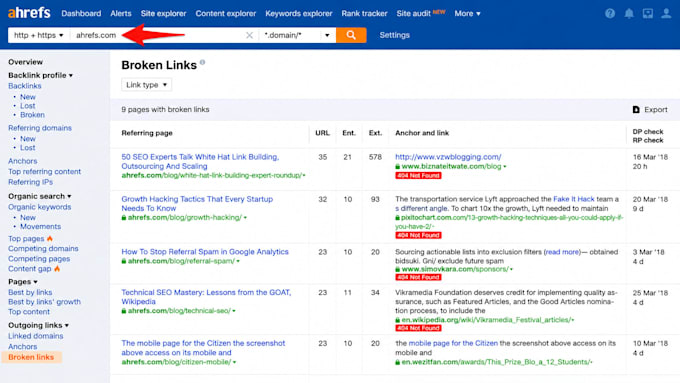Clear the domain input with X
The height and width of the screenshot is (383, 680).
pyautogui.click(x=249, y=35)
